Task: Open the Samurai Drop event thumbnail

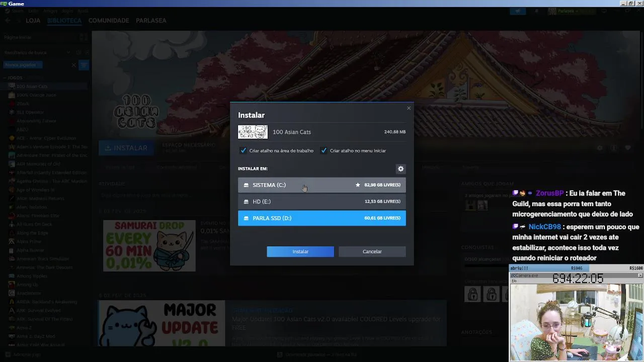Action: [x=149, y=245]
